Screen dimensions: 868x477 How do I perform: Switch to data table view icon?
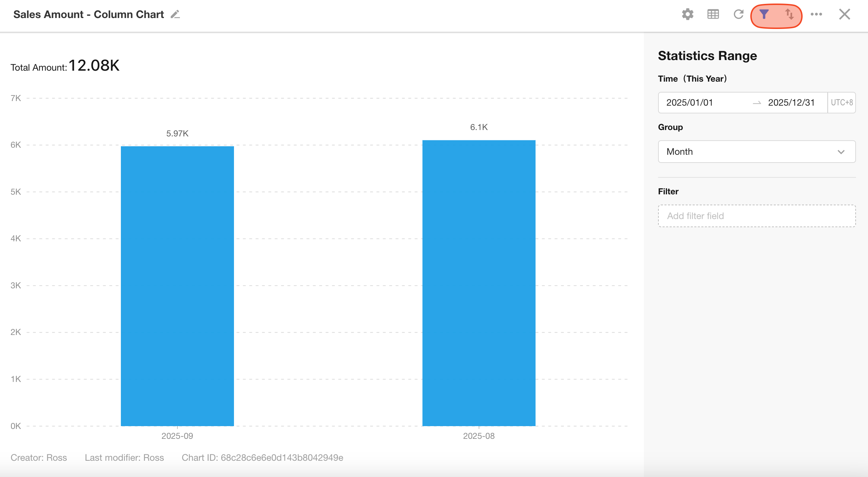(713, 14)
